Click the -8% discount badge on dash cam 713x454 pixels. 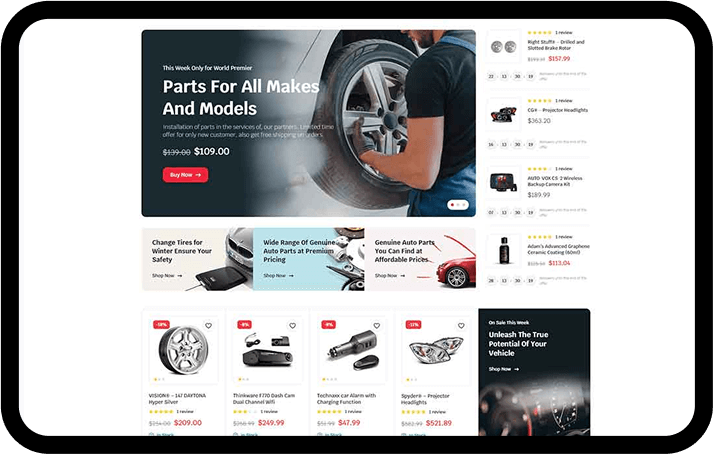click(244, 324)
